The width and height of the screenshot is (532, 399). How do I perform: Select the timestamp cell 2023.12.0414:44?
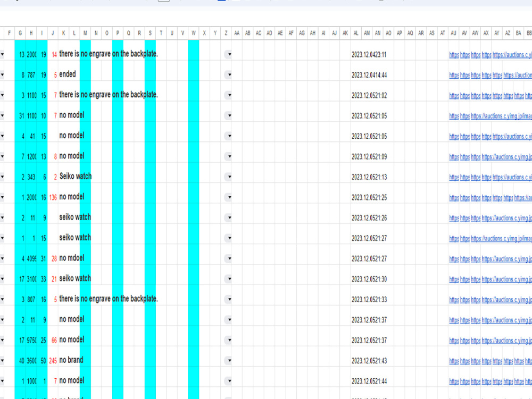pos(369,75)
